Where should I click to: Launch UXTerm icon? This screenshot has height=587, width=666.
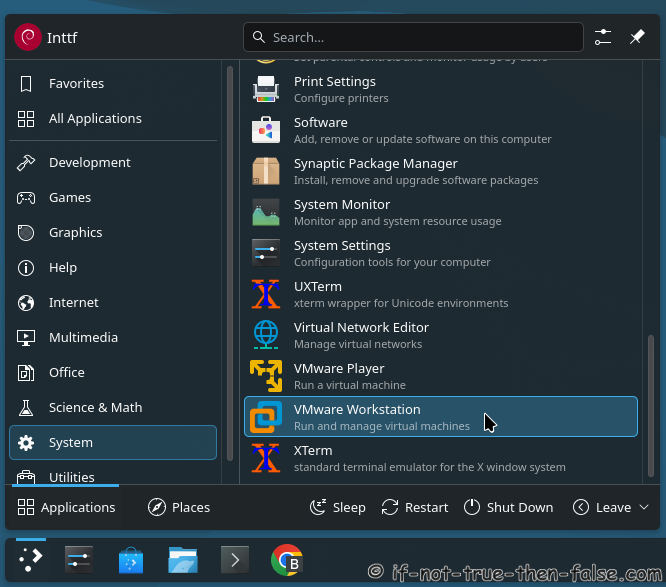[x=266, y=294]
